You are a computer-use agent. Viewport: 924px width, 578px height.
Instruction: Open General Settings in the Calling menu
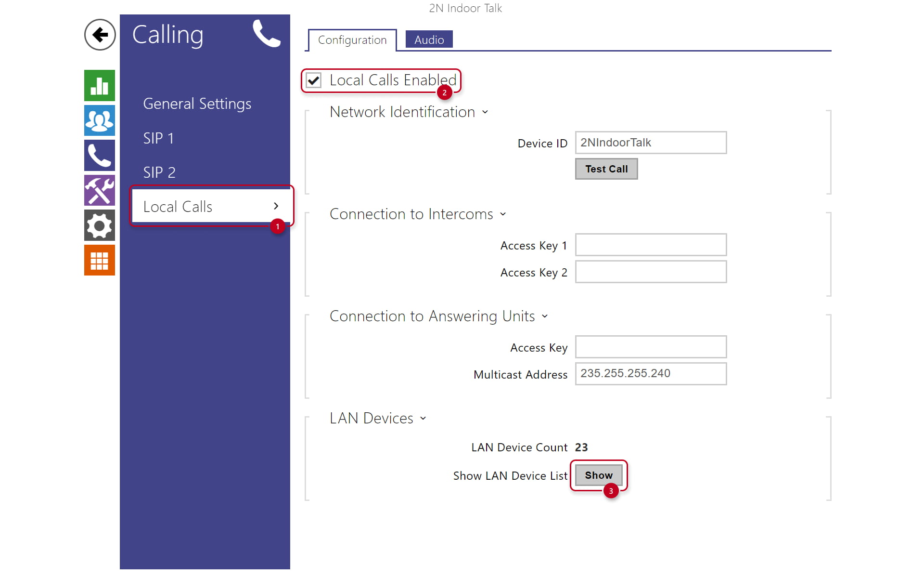point(197,104)
